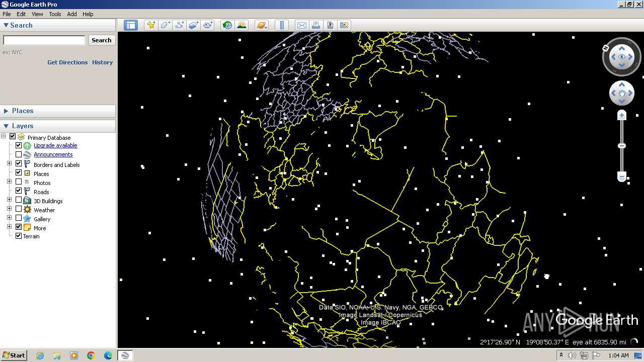644x362 pixels.
Task: Enable the 3D Buildings layer checkbox
Action: 19,200
